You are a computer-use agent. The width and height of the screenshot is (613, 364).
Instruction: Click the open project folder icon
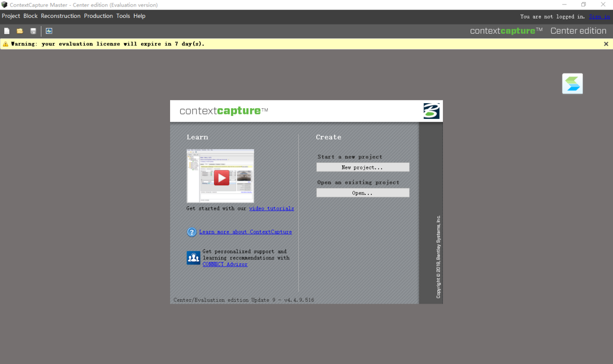click(x=20, y=31)
